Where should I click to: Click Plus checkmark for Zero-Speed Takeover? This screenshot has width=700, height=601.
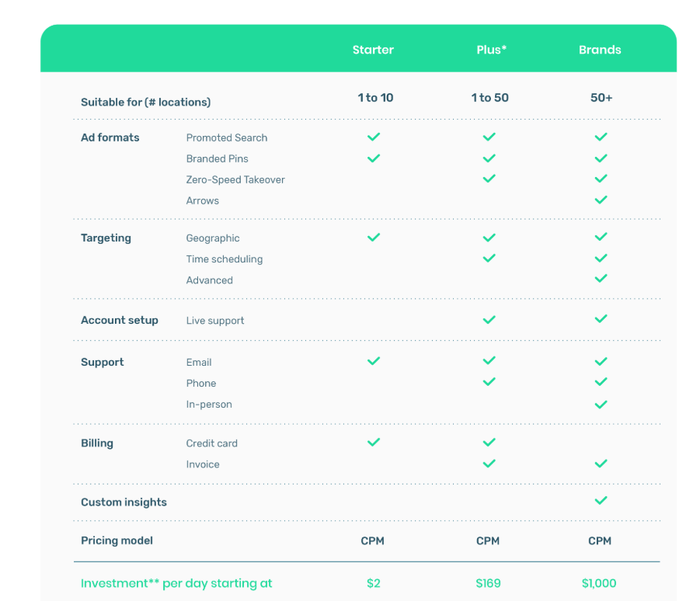(489, 179)
